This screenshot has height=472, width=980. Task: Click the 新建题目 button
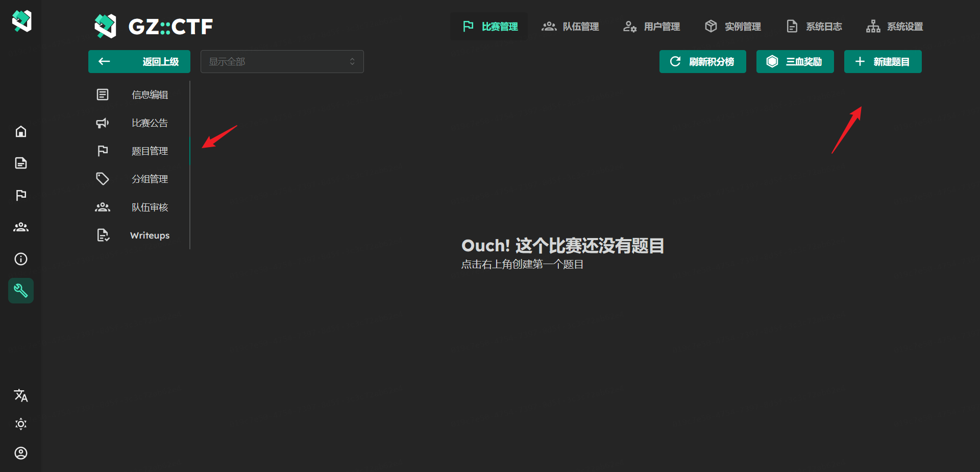point(883,62)
